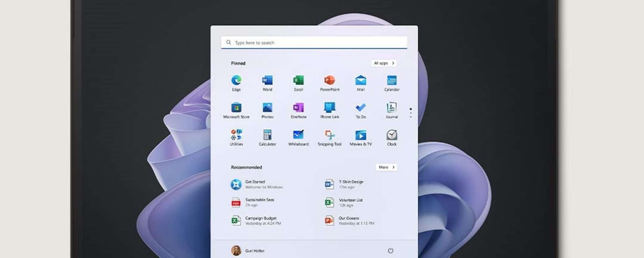Start the Snipping Tool

pyautogui.click(x=330, y=138)
